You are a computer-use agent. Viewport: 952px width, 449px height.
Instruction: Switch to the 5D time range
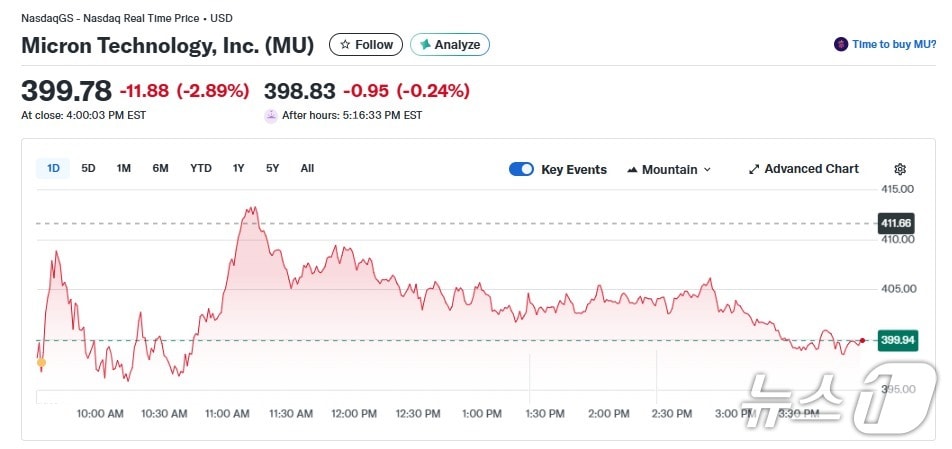(x=88, y=168)
